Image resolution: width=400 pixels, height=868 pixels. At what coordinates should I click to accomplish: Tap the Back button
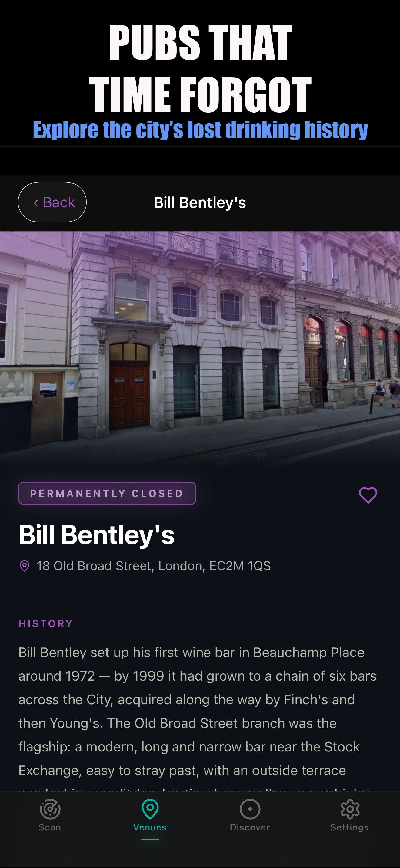[x=52, y=202]
